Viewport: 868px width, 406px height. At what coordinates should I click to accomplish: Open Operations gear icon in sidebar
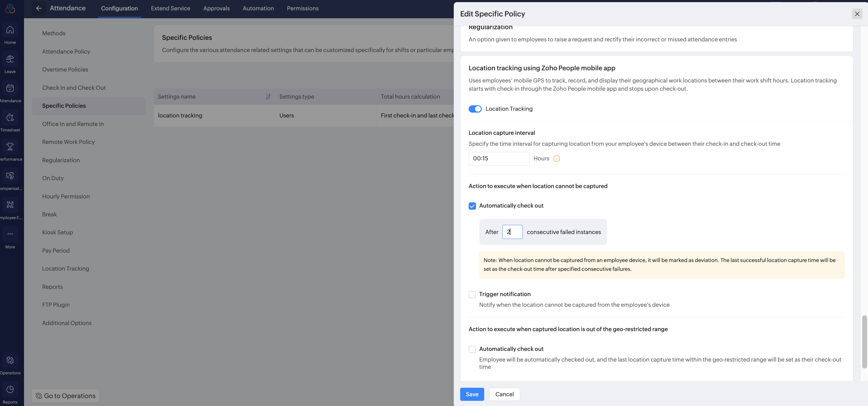pyautogui.click(x=10, y=360)
